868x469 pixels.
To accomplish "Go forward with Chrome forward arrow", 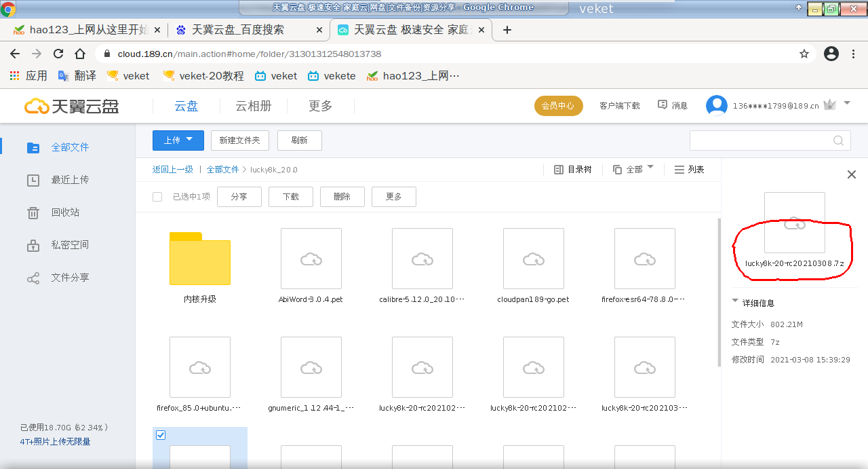I will (37, 54).
